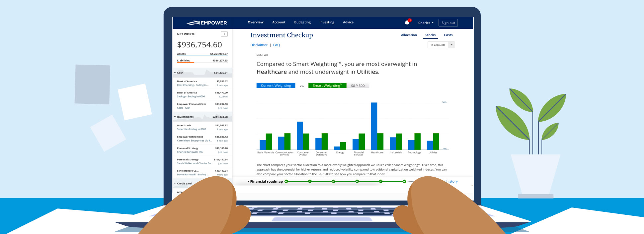
Task: Open the Disclaimer link
Action: (259, 45)
